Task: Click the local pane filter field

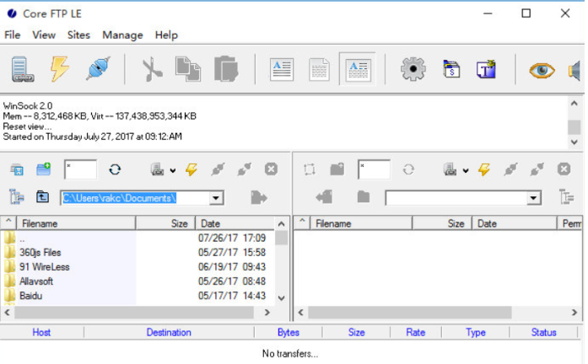Action: click(81, 169)
